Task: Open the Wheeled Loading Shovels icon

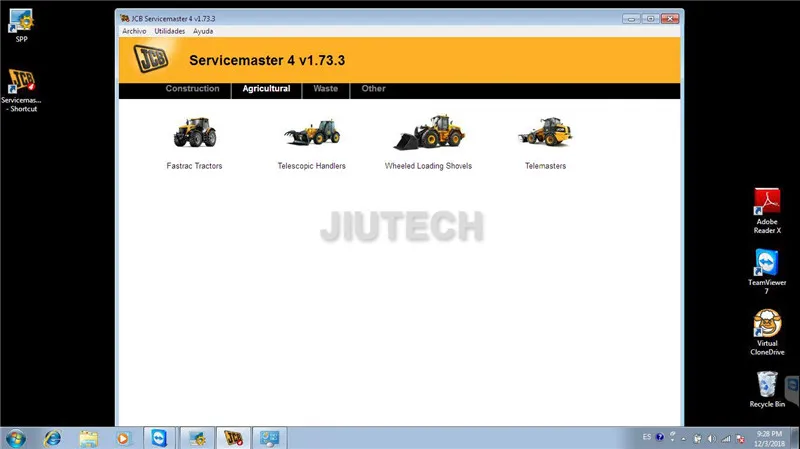Action: click(x=428, y=132)
